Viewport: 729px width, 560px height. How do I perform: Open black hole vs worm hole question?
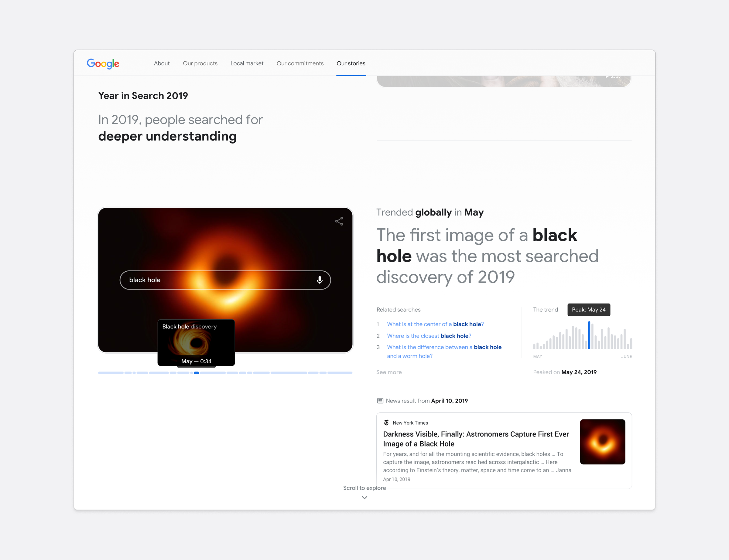pyautogui.click(x=444, y=351)
